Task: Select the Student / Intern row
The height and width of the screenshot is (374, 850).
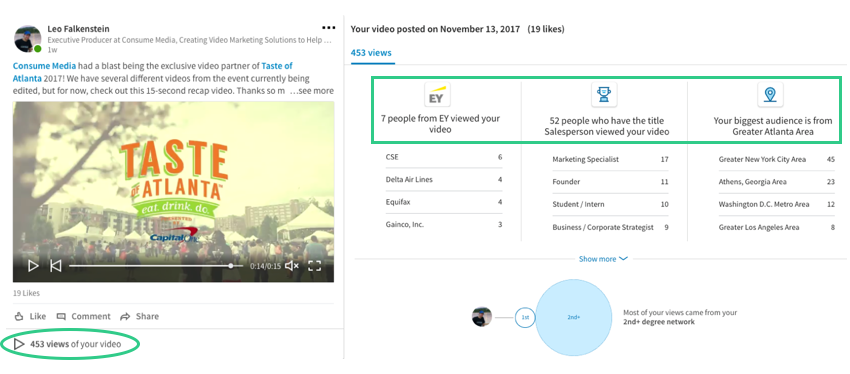Action: click(x=610, y=204)
